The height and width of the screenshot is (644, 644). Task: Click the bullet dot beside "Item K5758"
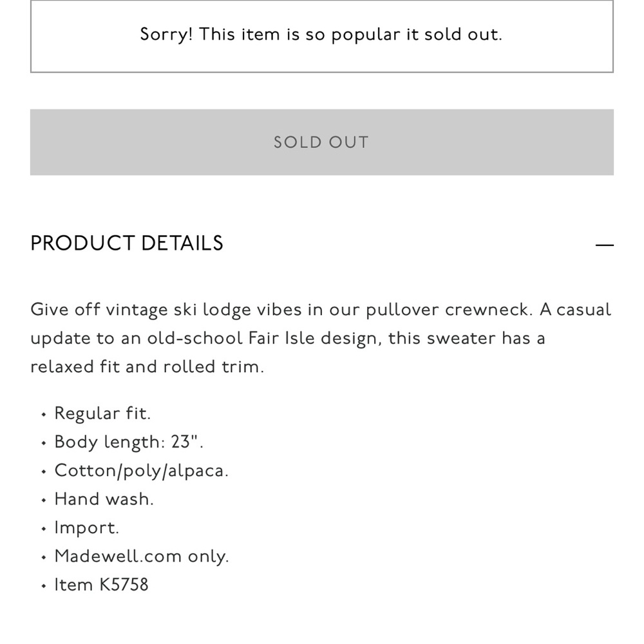43,586
